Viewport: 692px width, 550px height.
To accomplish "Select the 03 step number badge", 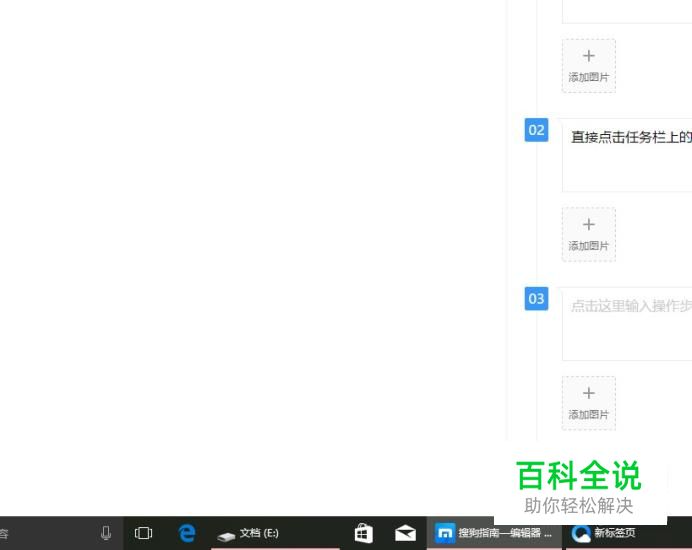I will (536, 298).
